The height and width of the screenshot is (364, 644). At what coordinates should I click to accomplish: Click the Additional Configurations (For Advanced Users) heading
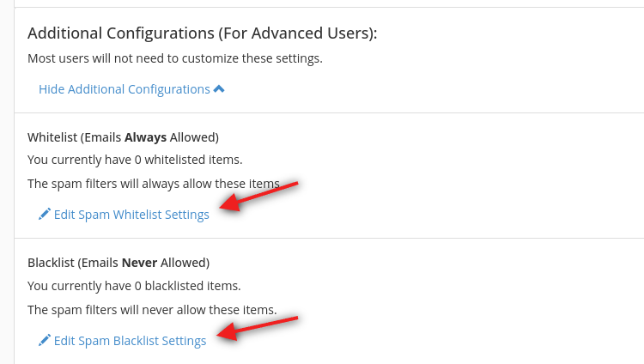click(x=202, y=33)
